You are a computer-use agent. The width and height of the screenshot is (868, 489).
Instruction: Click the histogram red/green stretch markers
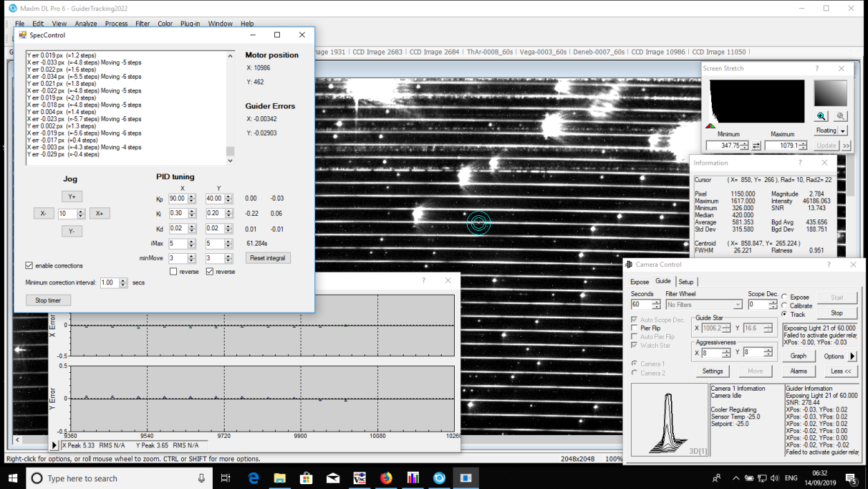pos(710,126)
